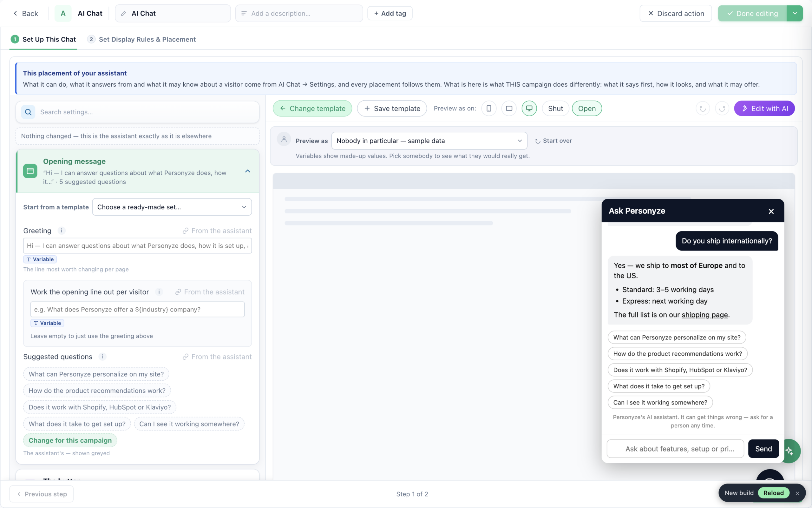
Task: Show info for Greeting
Action: 62,231
